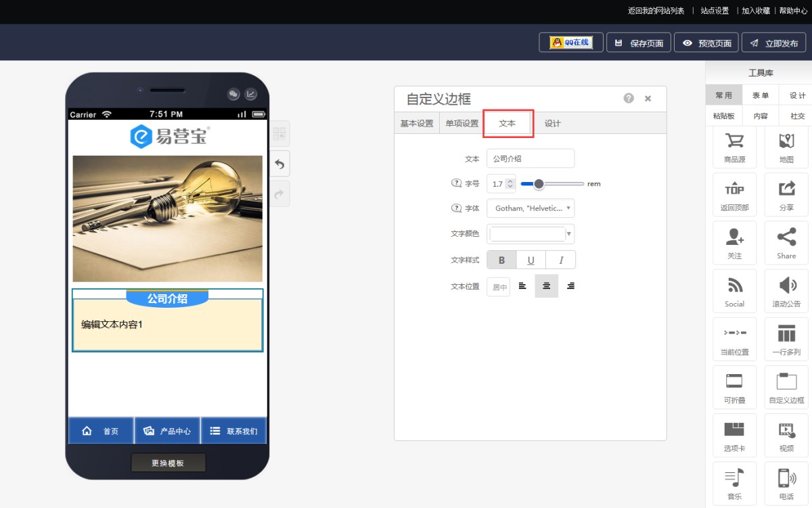Open the 常用 toolbox tab
The height and width of the screenshot is (508, 812).
723,95
